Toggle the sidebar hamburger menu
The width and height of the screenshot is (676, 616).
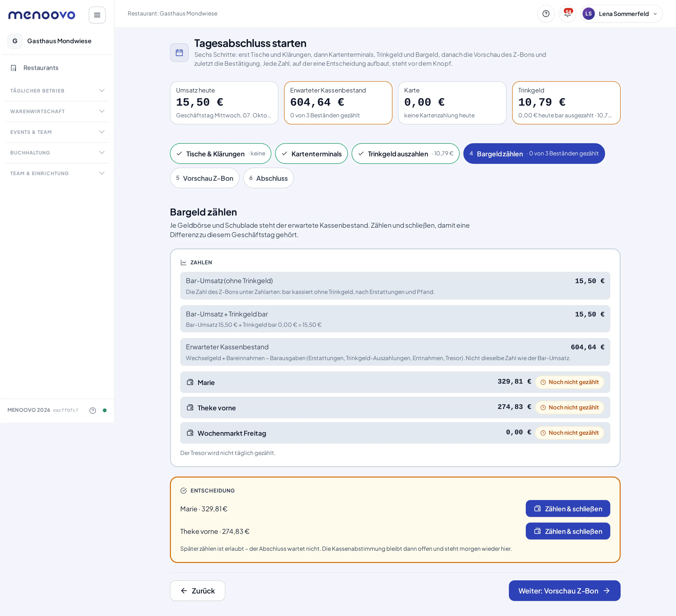coord(97,15)
